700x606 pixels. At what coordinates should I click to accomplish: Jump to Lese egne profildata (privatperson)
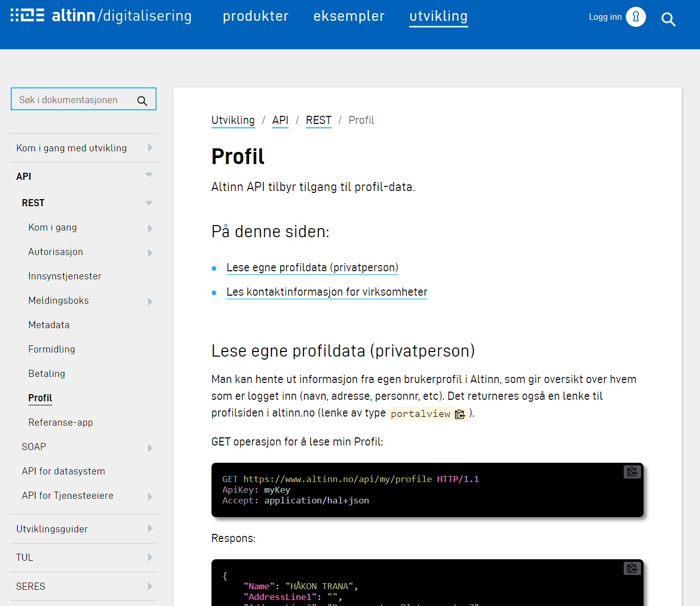tap(313, 268)
